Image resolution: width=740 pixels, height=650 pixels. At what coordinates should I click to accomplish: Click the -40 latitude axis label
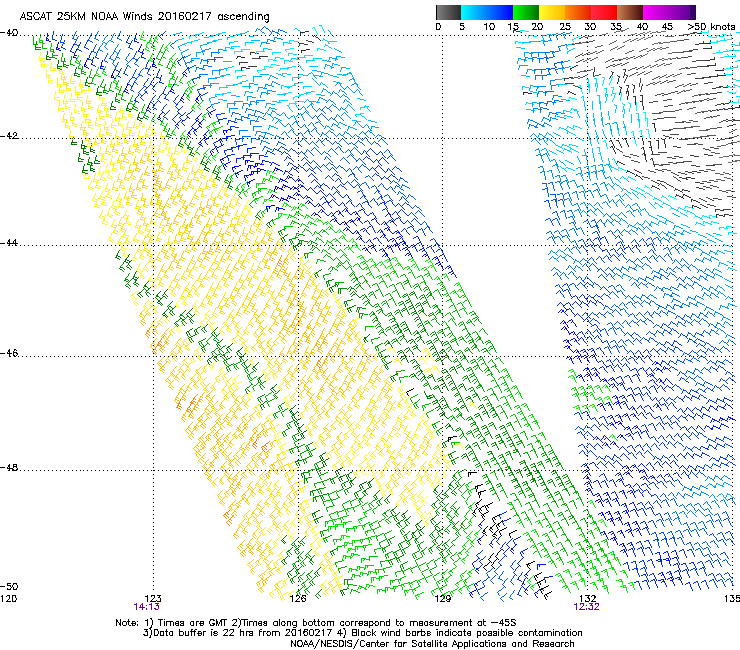(x=9, y=33)
